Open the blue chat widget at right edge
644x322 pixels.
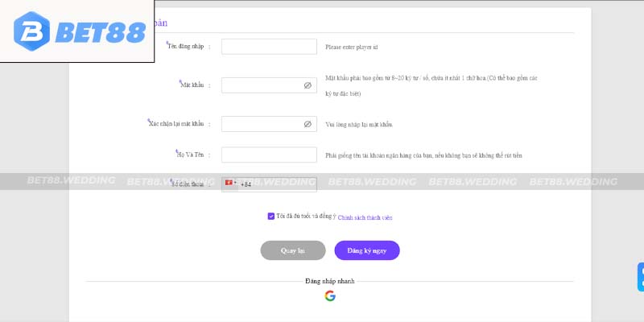641,277
